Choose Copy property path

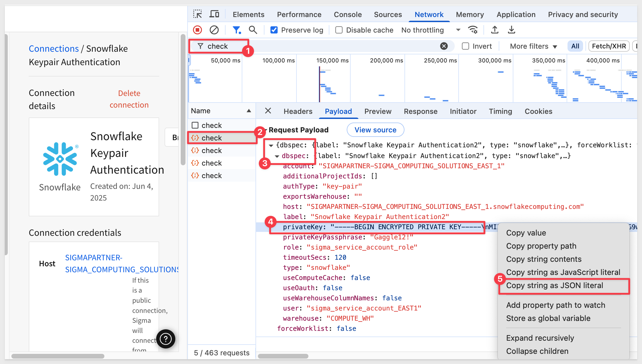point(541,246)
